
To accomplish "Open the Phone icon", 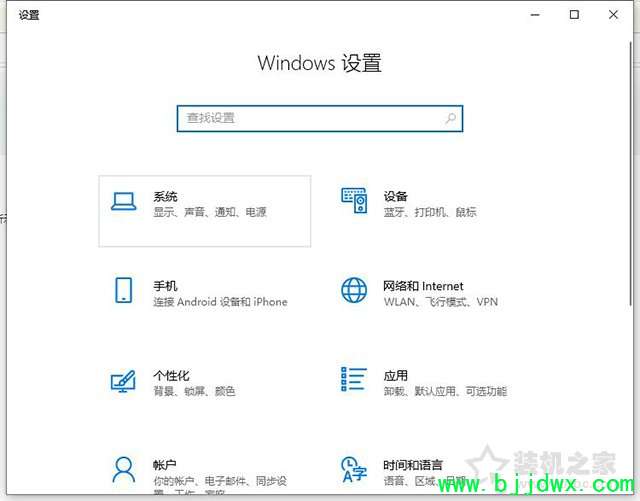I will pyautogui.click(x=123, y=290).
